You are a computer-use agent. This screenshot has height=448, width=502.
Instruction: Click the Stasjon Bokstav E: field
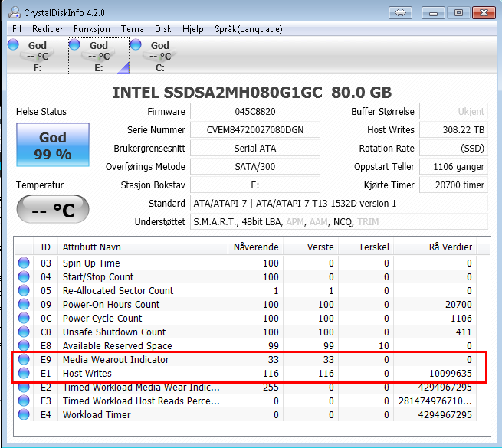255,185
